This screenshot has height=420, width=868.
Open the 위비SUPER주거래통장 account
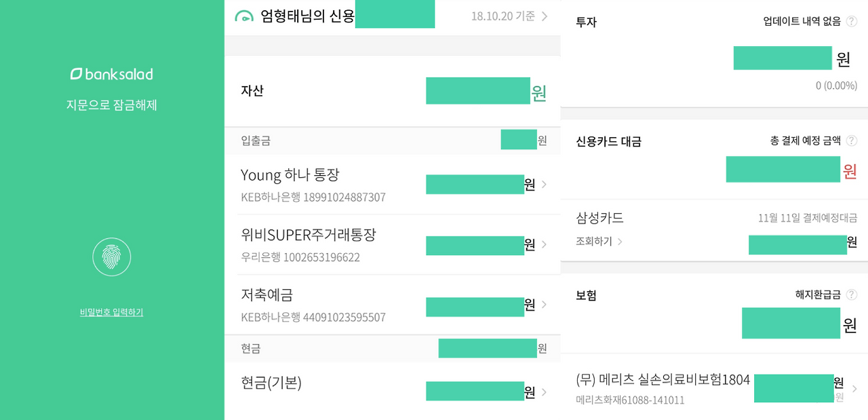[x=393, y=245]
